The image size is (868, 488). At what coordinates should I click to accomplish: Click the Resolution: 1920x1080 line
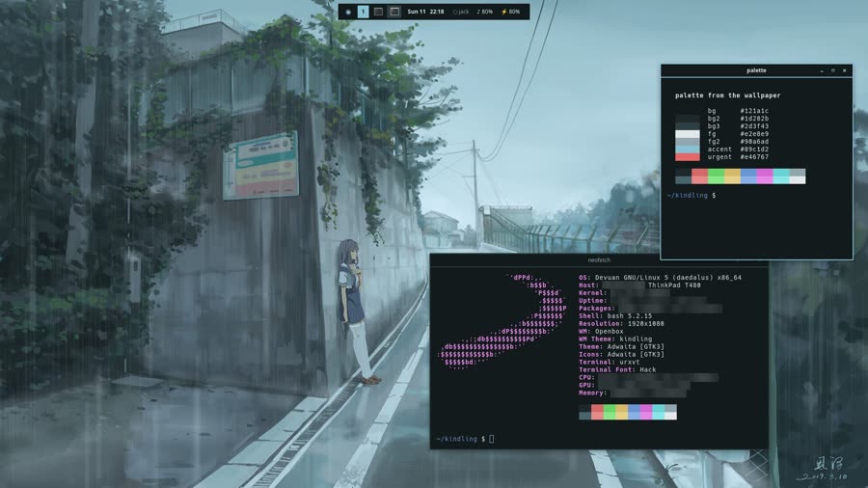pos(621,324)
